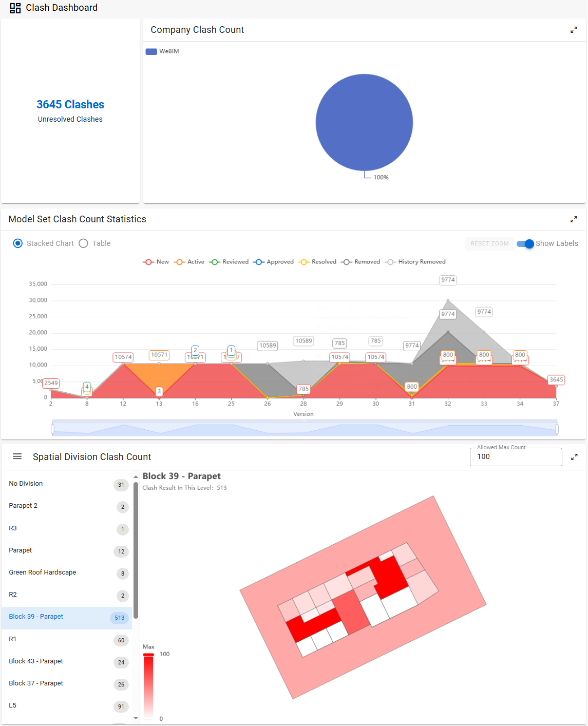This screenshot has height=726, width=588.
Task: Expand Model Set Clash Count Statistics fullscreen
Action: click(x=574, y=220)
